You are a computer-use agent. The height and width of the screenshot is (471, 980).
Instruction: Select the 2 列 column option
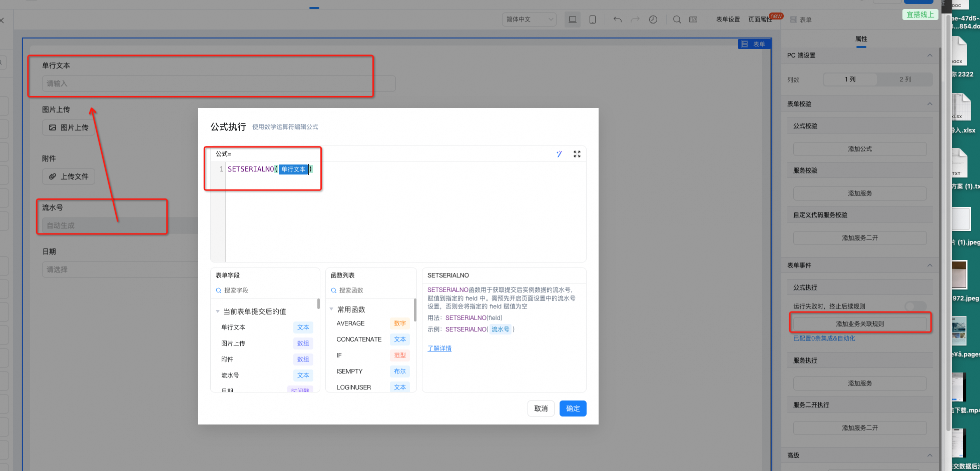pyautogui.click(x=905, y=79)
